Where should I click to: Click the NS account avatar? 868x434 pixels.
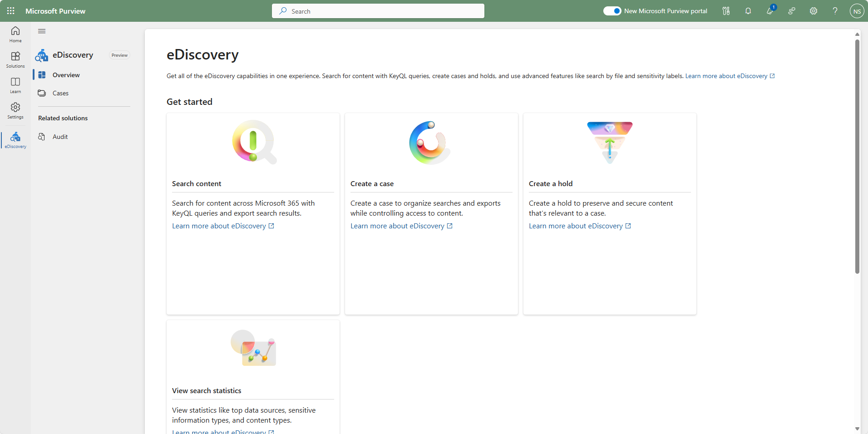857,11
